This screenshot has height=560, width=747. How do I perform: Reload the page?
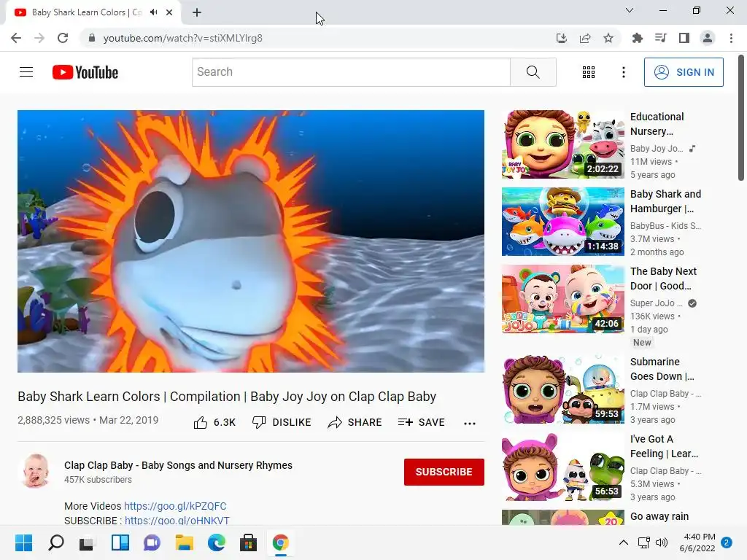click(x=63, y=38)
